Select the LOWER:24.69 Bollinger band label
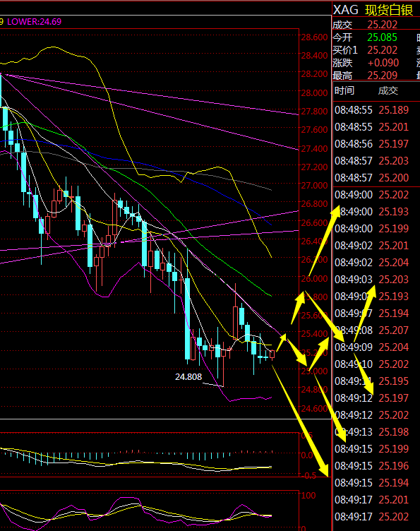 click(x=34, y=22)
